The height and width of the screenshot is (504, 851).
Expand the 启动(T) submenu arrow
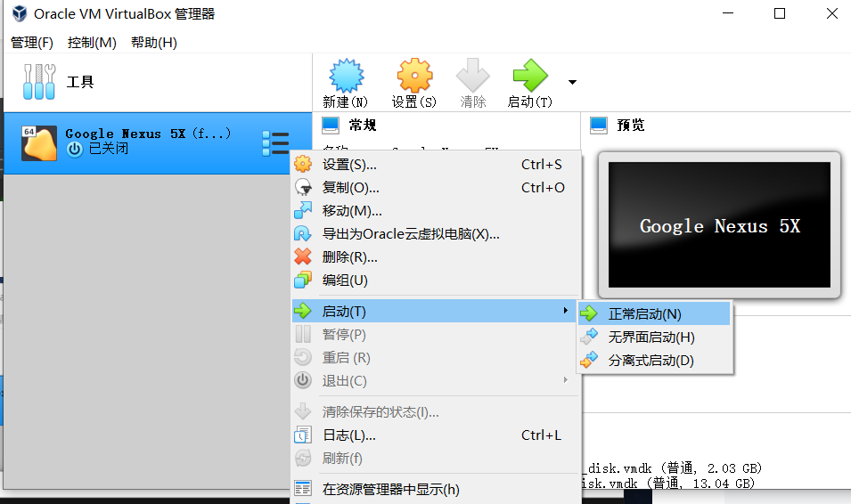pyautogui.click(x=566, y=311)
